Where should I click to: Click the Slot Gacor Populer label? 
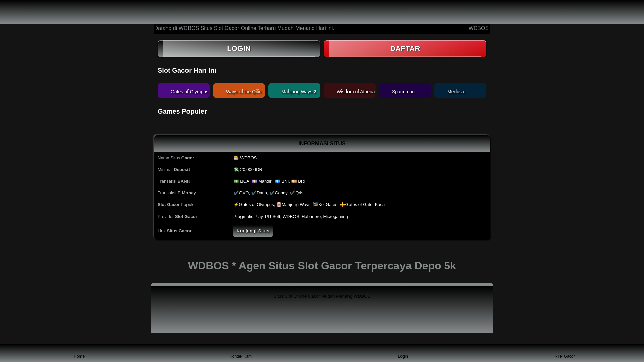tap(177, 205)
